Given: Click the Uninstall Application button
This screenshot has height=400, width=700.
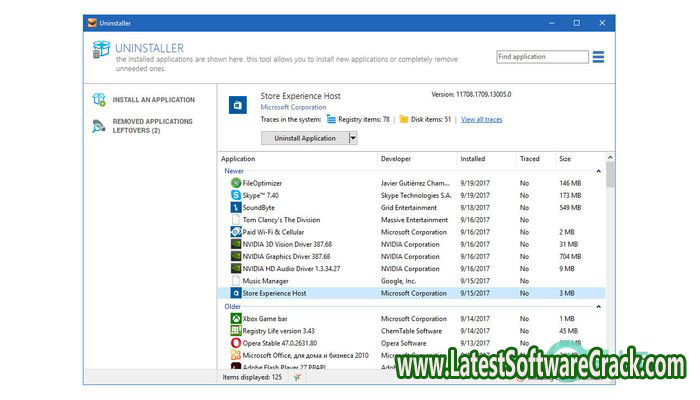Looking at the screenshot, I should click(x=305, y=138).
